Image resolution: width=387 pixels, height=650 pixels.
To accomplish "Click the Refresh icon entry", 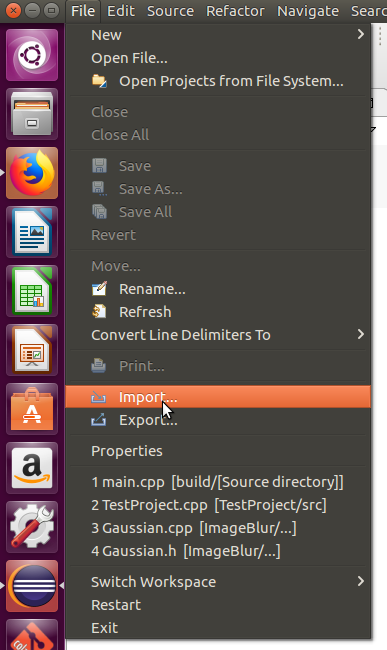I will (x=218, y=312).
